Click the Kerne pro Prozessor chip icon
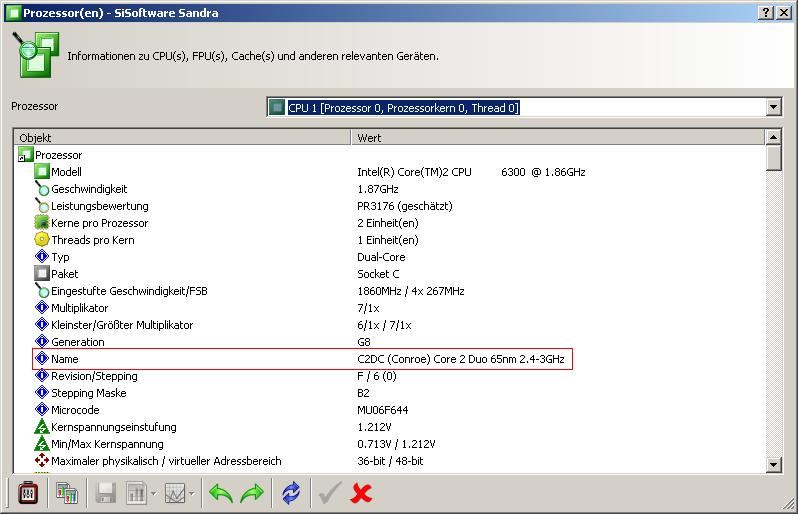The image size is (798, 514). pos(42,222)
